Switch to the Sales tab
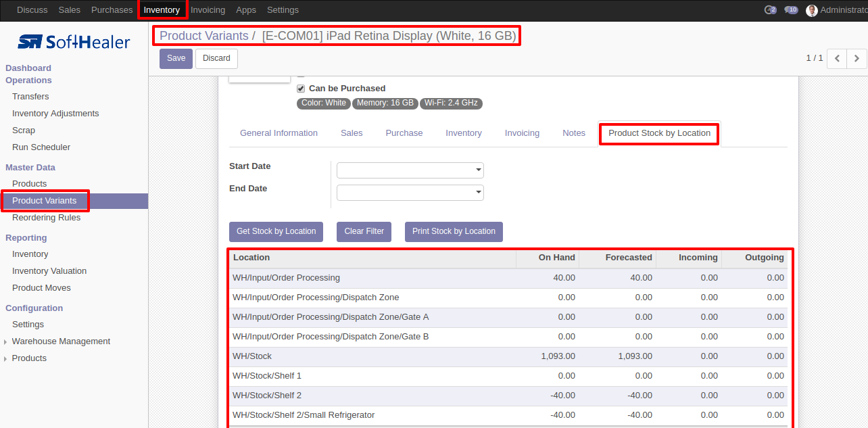The height and width of the screenshot is (428, 868). [x=352, y=133]
